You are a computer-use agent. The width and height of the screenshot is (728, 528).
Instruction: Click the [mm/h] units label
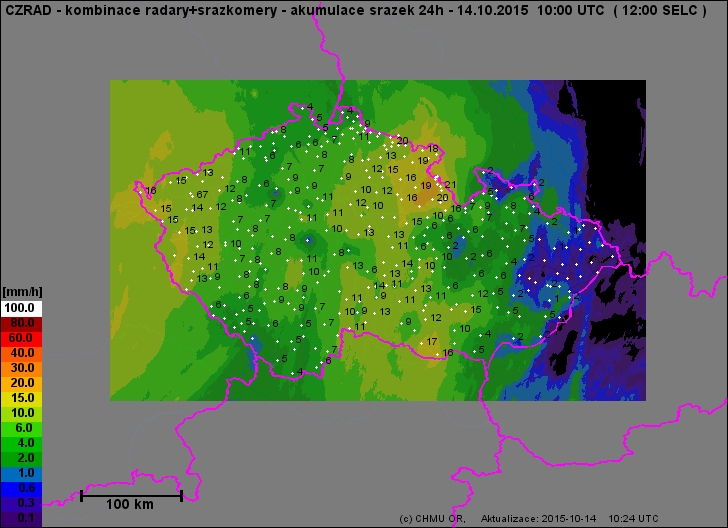click(x=22, y=292)
